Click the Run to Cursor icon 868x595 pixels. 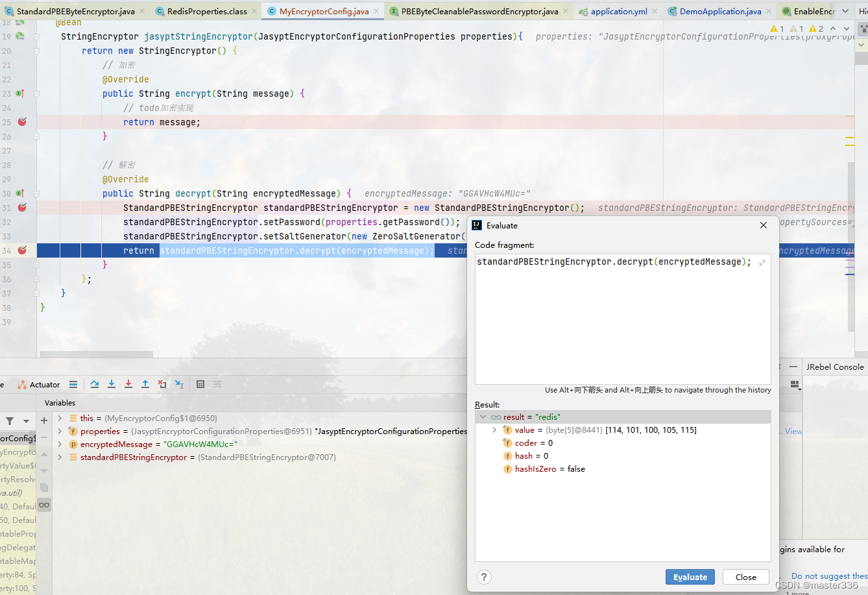coord(179,384)
